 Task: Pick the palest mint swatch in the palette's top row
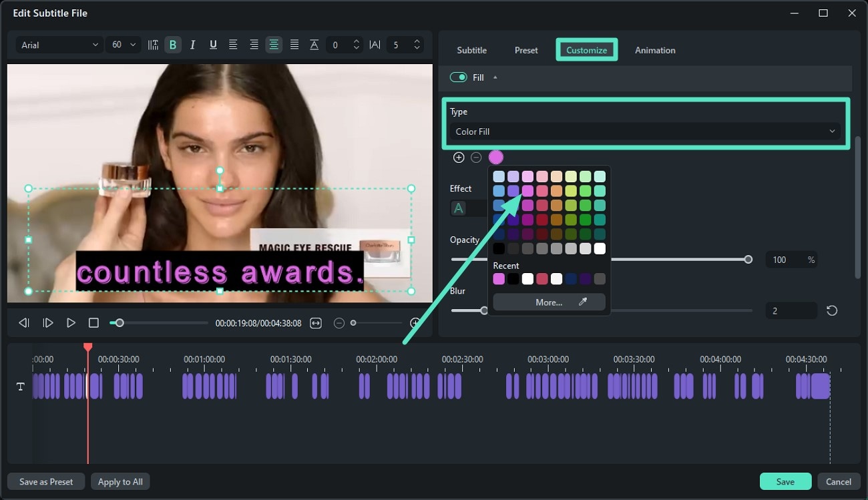[x=600, y=176]
